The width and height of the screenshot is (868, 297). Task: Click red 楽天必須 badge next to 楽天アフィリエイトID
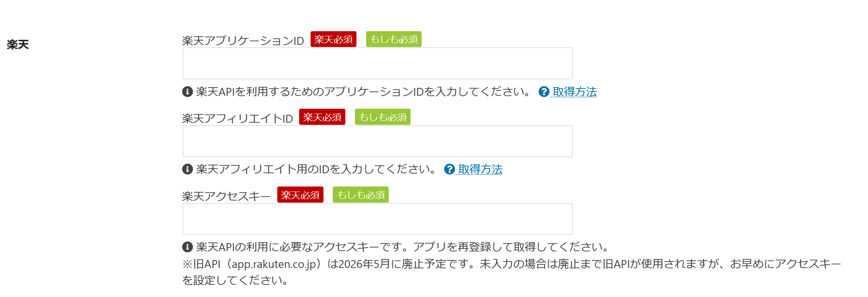322,117
